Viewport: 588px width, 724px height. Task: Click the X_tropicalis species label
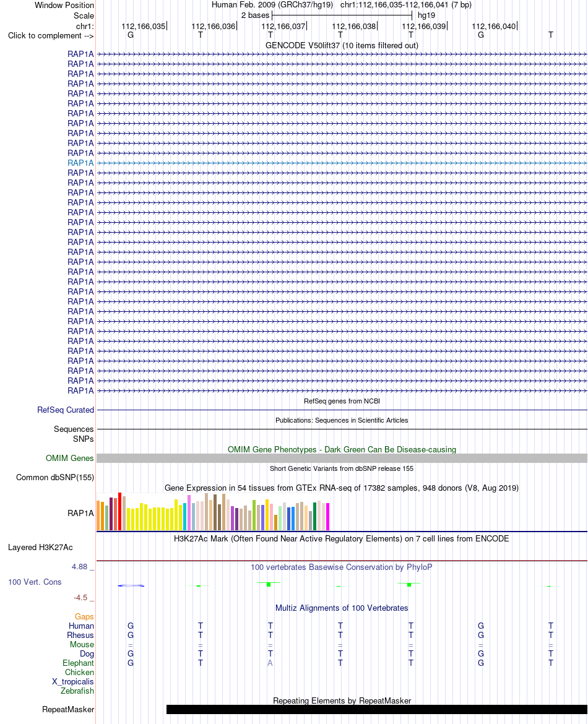pos(72,681)
